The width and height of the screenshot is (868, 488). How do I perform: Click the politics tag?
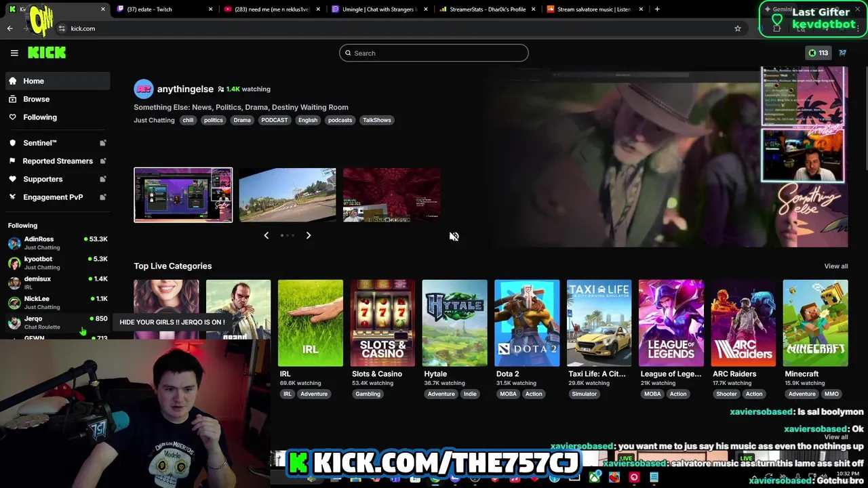pos(213,120)
